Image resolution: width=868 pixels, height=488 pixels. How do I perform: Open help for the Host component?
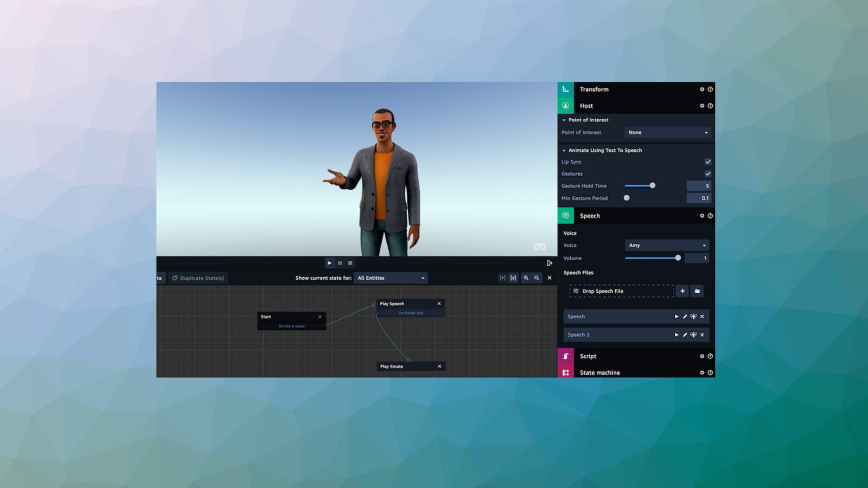coord(710,106)
